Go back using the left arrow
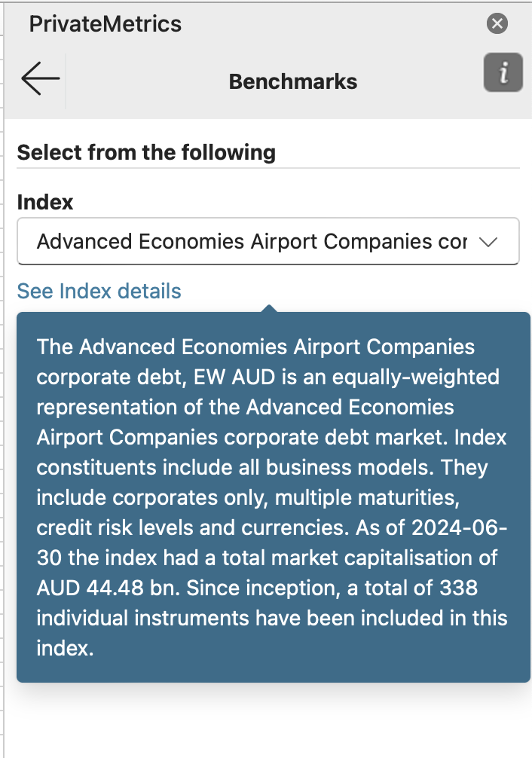Image resolution: width=532 pixels, height=758 pixels. tap(40, 78)
